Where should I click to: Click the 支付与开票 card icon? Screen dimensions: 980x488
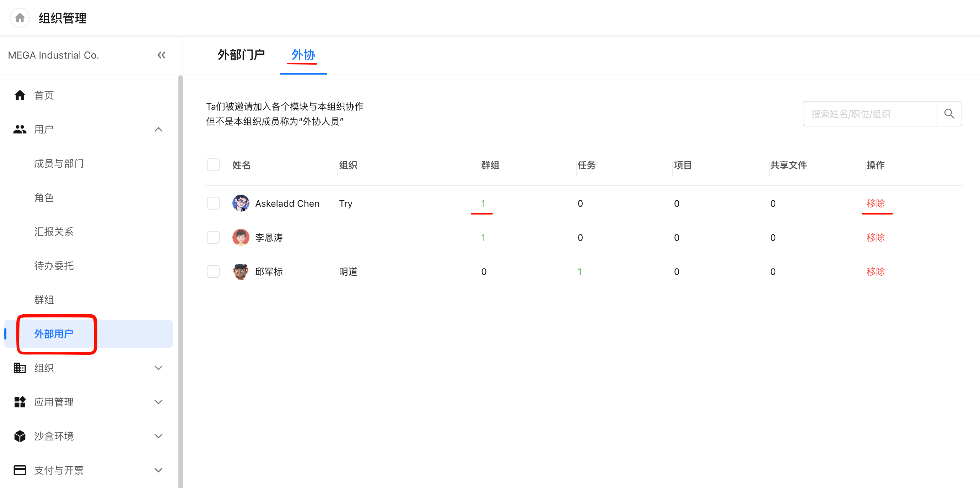20,470
